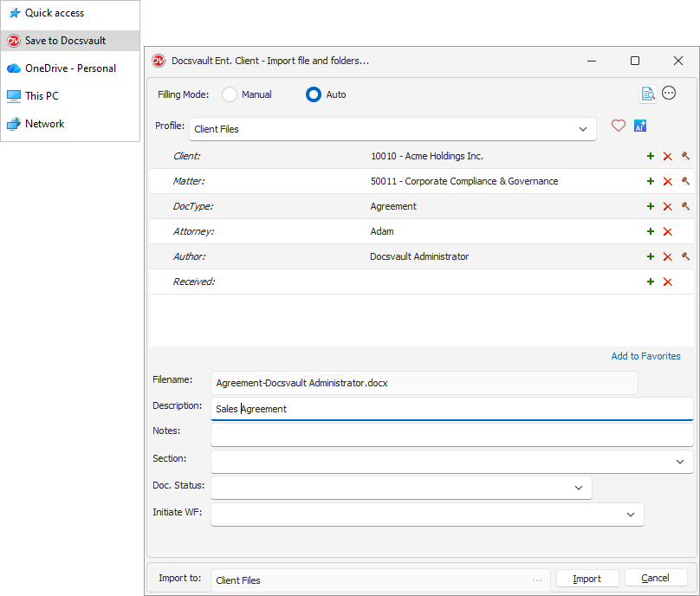Click matter value 50011 - Corporate Compliance & Governance
700x596 pixels.
coord(464,181)
